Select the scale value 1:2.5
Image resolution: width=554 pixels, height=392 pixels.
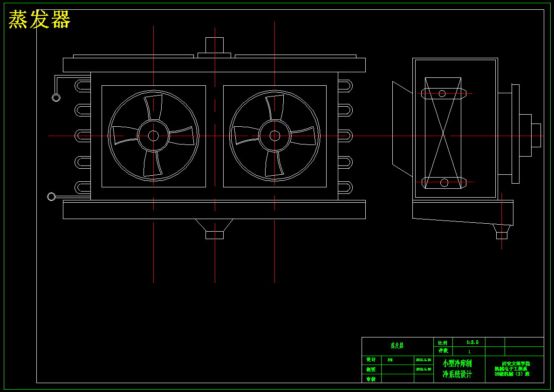coord(472,343)
